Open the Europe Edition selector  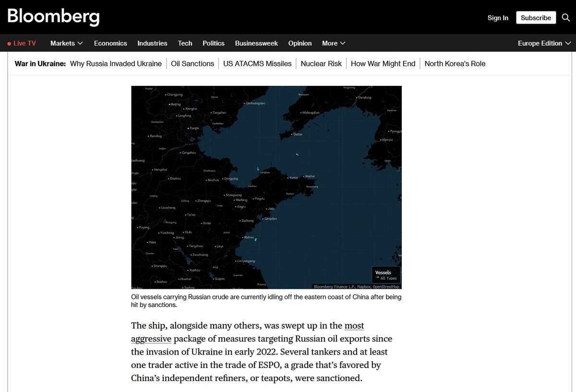pos(544,43)
